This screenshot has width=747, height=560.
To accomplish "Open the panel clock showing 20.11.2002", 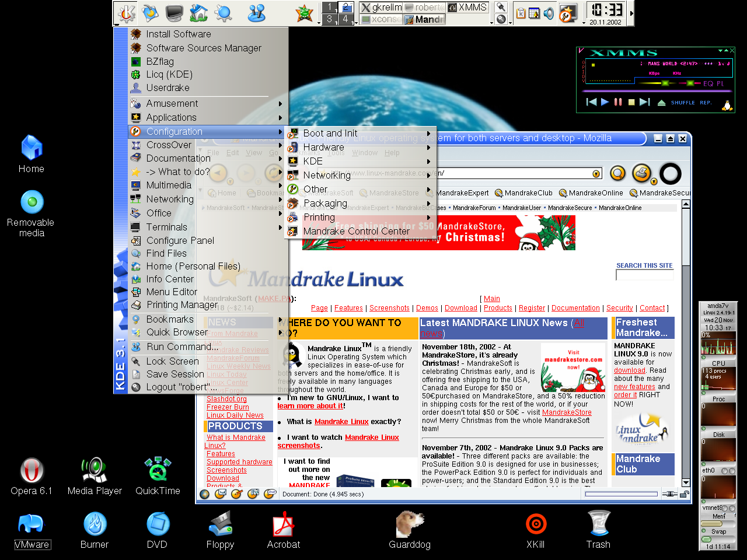I will tap(606, 13).
